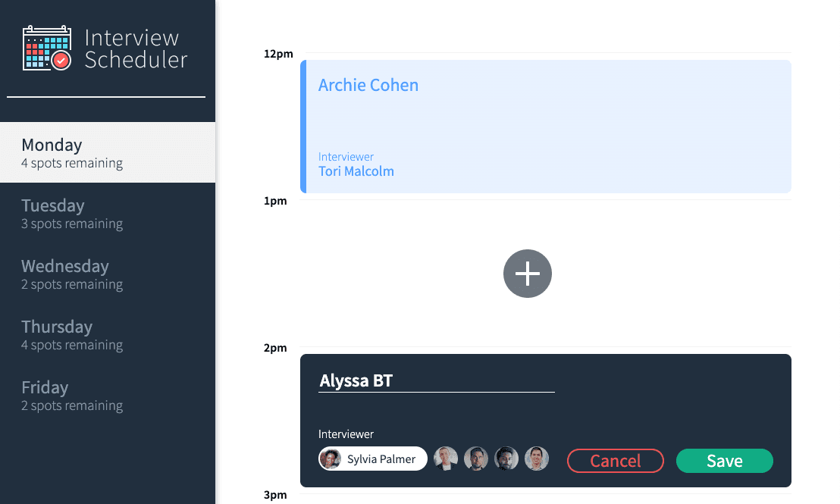Image resolution: width=840 pixels, height=504 pixels.
Task: Open Thursday's schedule
Action: pyautogui.click(x=108, y=334)
